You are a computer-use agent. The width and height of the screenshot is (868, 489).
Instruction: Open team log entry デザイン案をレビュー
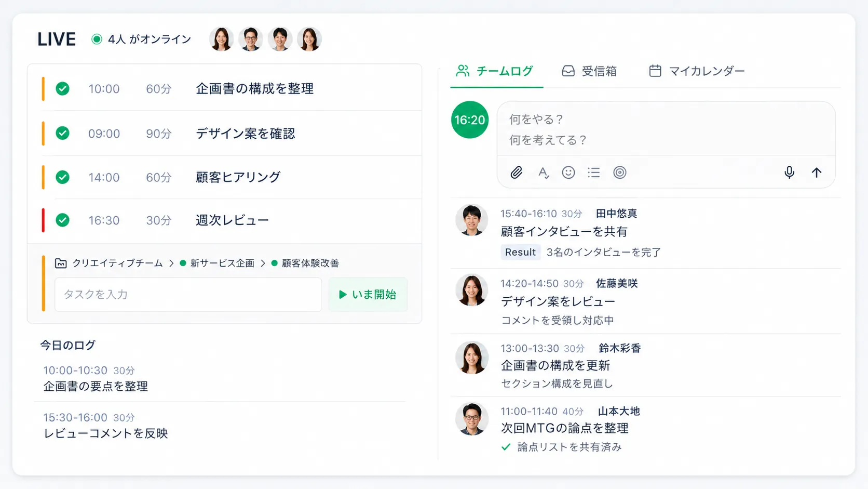point(558,301)
